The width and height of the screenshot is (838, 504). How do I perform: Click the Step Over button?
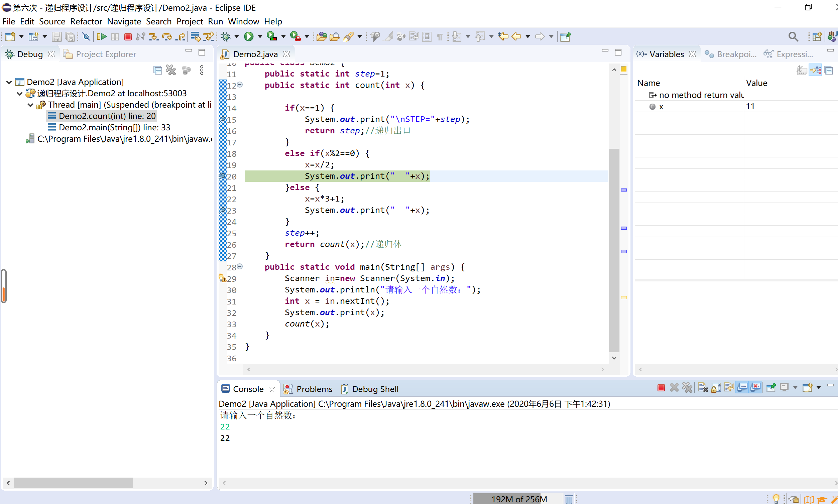pyautogui.click(x=167, y=36)
